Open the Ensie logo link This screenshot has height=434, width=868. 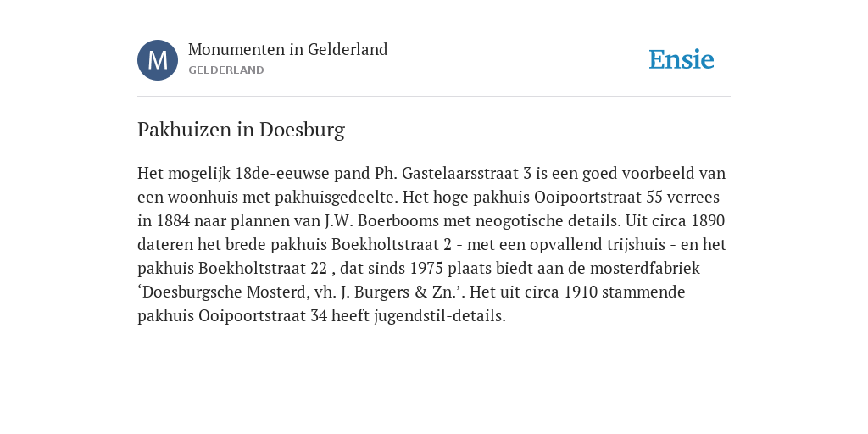pyautogui.click(x=682, y=59)
